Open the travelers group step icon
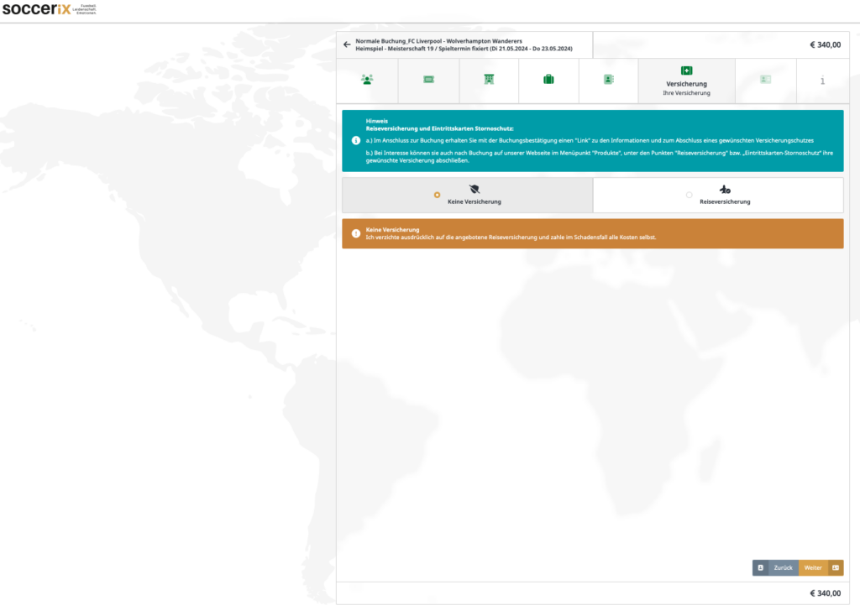 (367, 80)
